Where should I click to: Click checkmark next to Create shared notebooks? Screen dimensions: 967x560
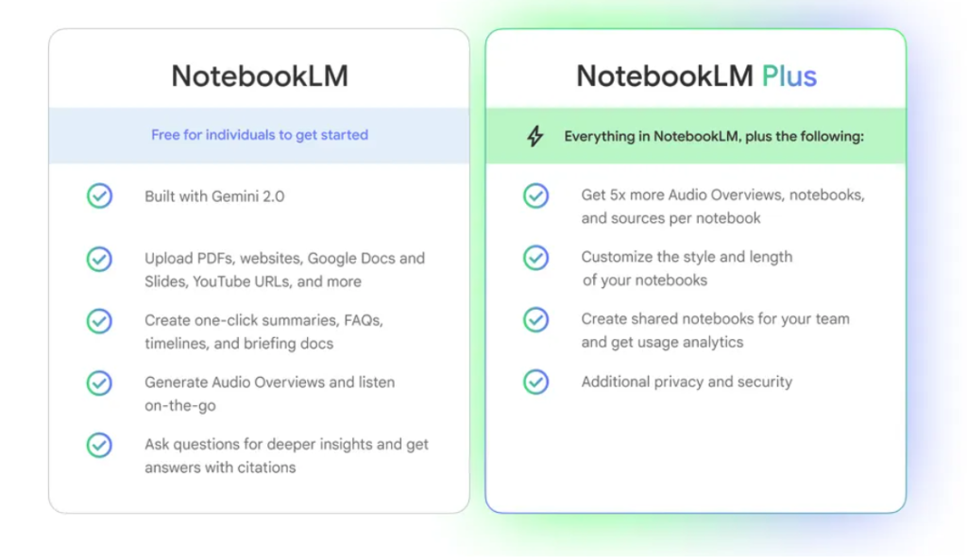[536, 319]
